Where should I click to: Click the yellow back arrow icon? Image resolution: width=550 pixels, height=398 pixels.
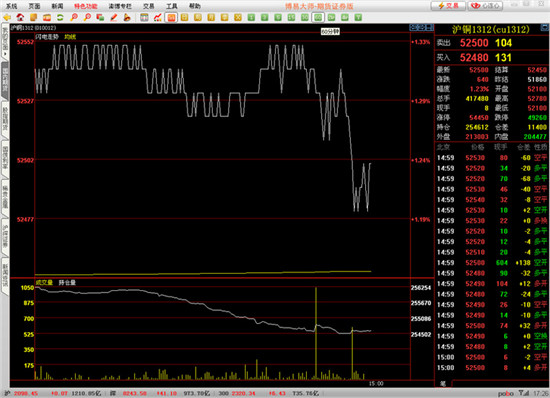(7, 18)
